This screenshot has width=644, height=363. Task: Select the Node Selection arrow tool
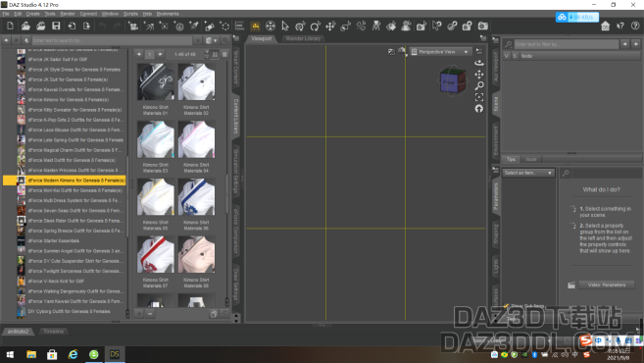coord(285,26)
